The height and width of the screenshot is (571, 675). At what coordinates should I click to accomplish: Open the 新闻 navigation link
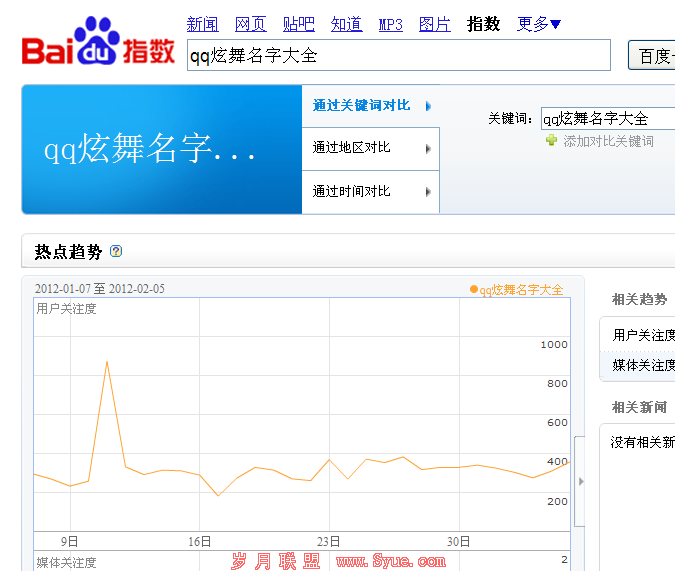pos(203,24)
